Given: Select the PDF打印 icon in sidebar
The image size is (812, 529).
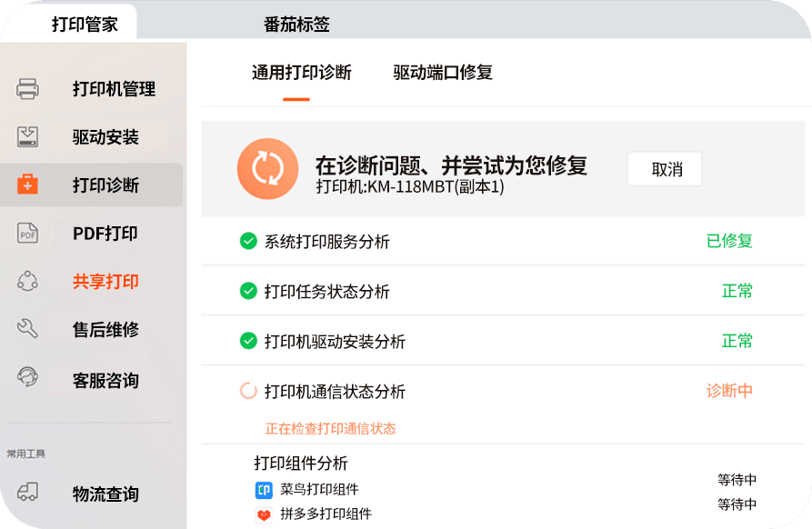Looking at the screenshot, I should [27, 234].
